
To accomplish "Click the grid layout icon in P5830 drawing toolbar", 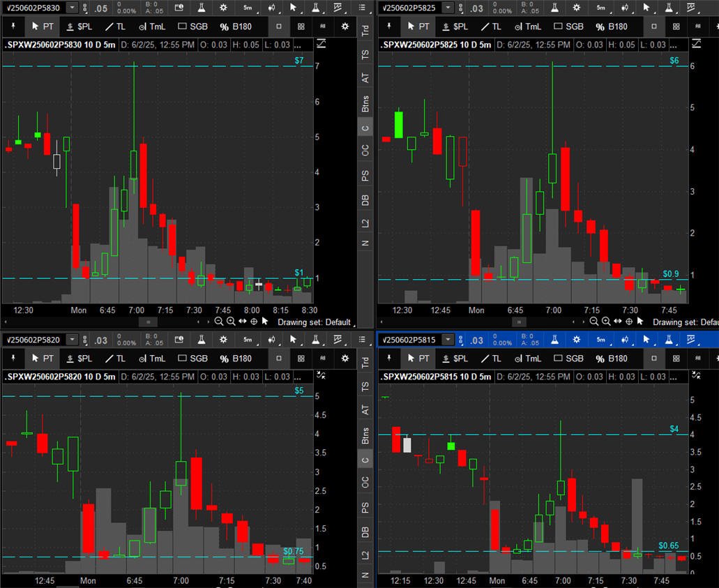I will [x=301, y=27].
